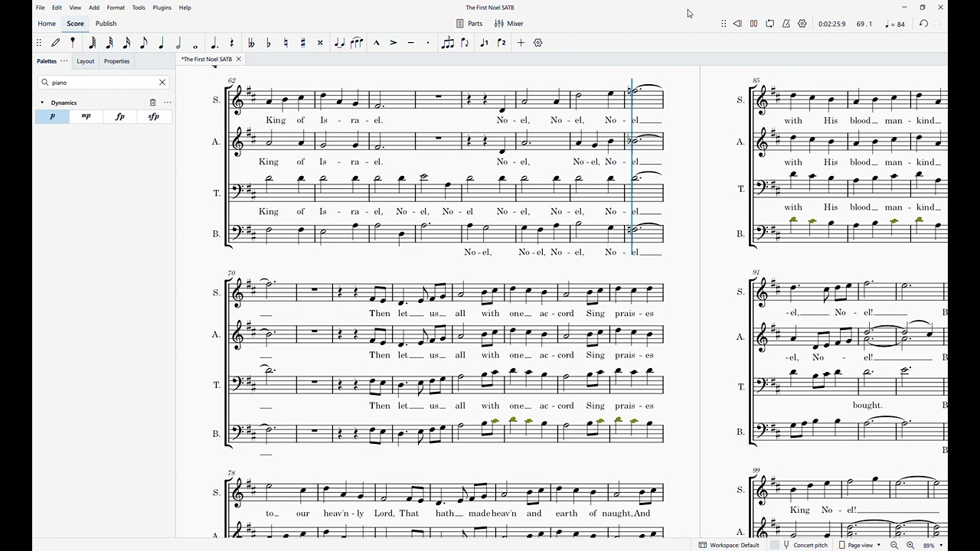Open playback settings gear

coord(802,24)
